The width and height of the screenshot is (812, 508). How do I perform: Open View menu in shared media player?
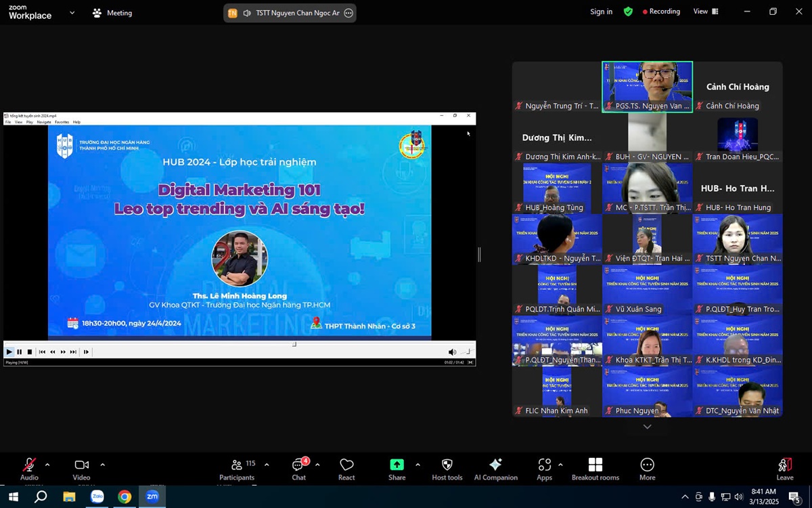pos(18,122)
